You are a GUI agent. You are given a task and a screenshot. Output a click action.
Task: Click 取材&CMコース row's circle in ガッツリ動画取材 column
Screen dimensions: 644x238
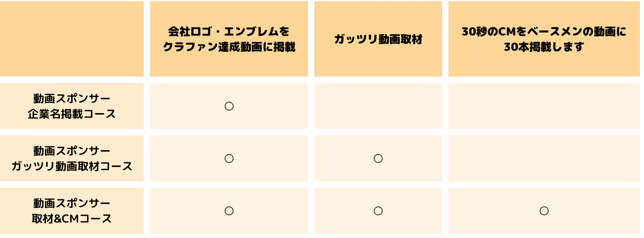[378, 211]
